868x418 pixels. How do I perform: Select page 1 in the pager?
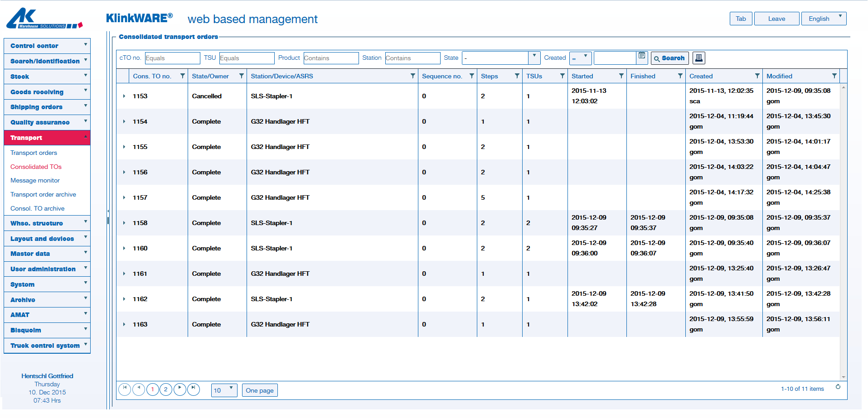(153, 389)
